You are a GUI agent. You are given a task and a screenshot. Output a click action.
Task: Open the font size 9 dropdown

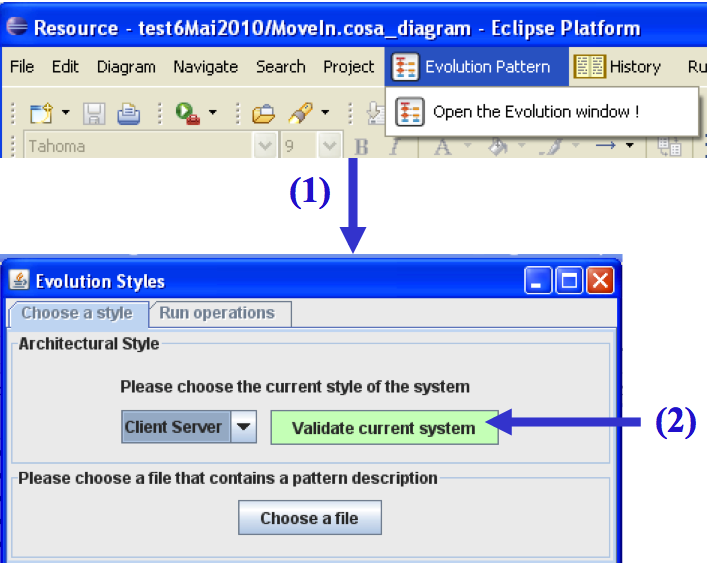[x=329, y=147]
